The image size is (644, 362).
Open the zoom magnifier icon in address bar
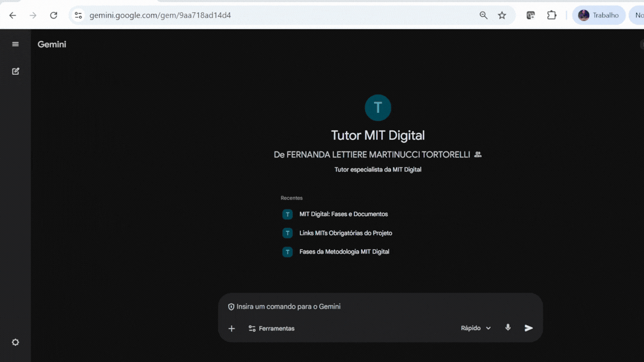point(484,15)
